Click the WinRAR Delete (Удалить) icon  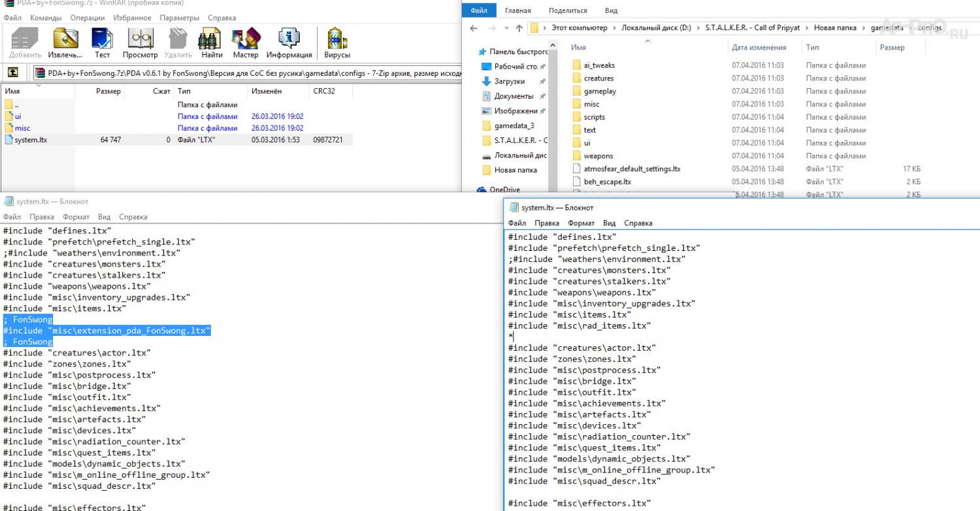coord(178,43)
